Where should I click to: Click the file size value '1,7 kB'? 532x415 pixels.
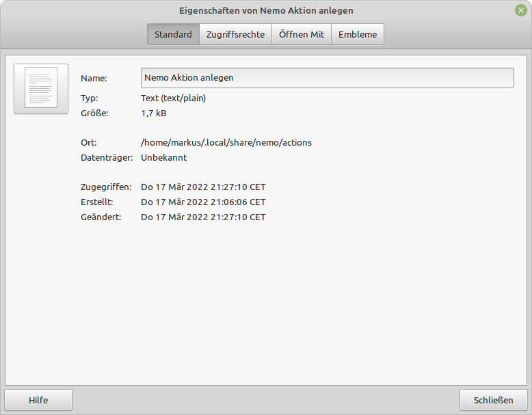[154, 113]
